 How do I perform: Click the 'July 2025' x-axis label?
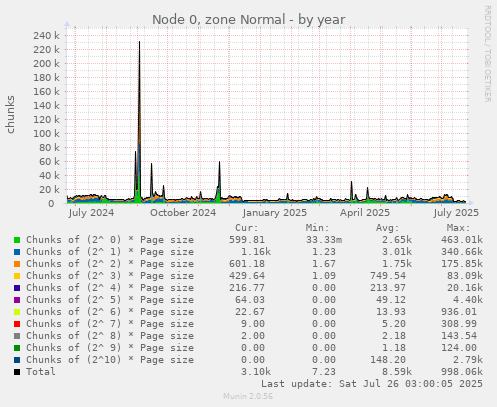tap(456, 213)
